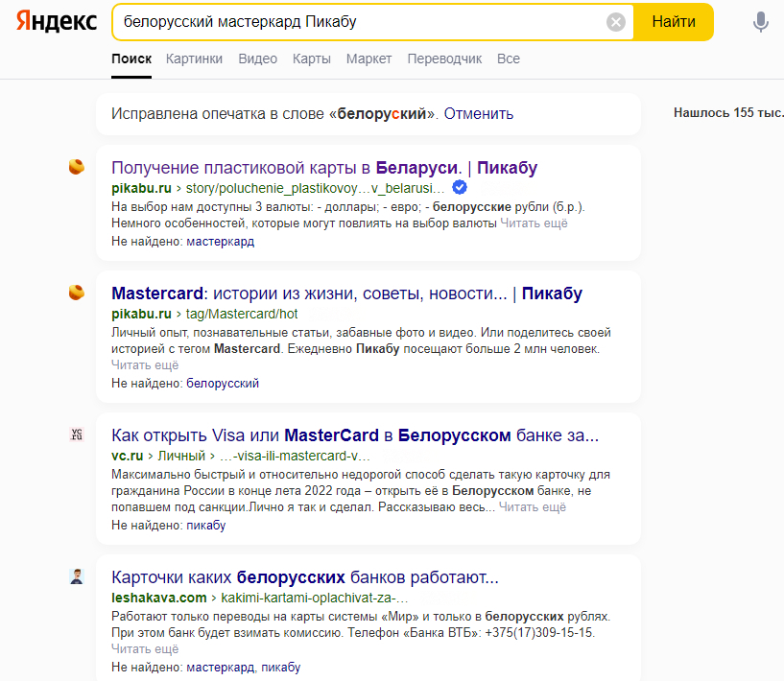Expand Читать ещё under the vc.ru snippet
784x681 pixels.
(533, 507)
